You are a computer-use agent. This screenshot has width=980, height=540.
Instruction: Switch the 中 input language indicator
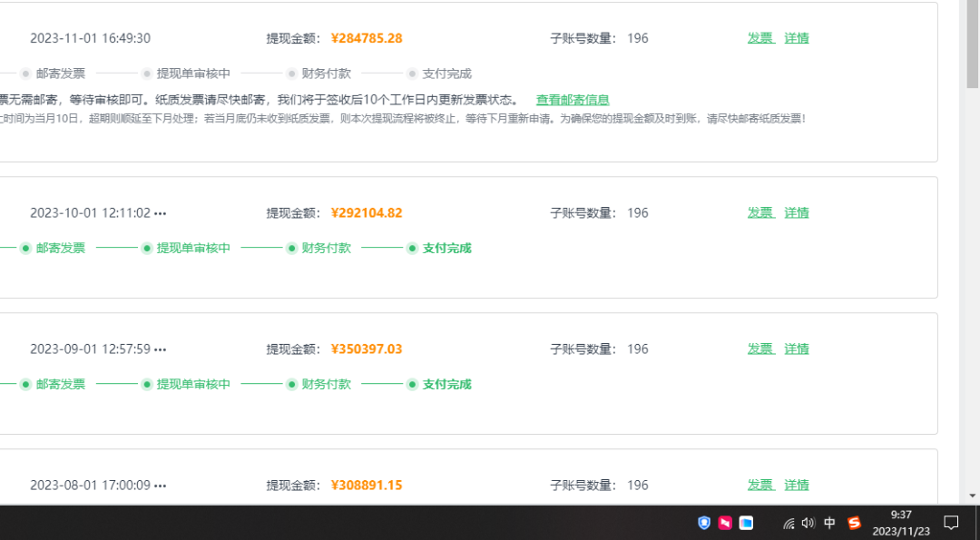pos(829,523)
